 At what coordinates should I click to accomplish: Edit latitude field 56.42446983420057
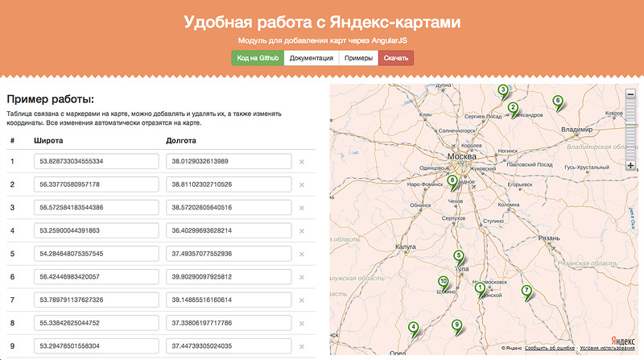[x=96, y=276]
